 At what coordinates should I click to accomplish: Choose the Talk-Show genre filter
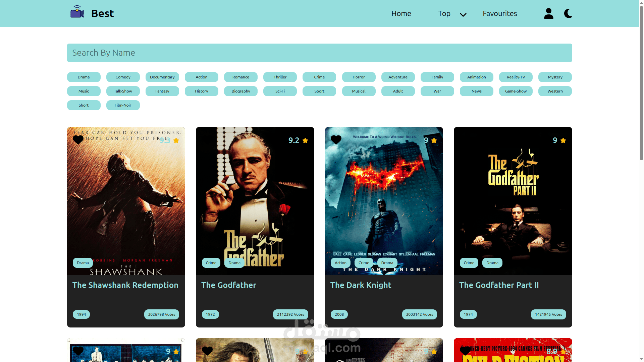tap(123, 91)
